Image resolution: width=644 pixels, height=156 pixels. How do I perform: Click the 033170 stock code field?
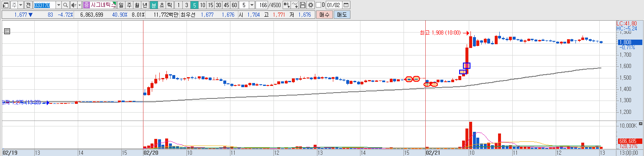click(44, 5)
